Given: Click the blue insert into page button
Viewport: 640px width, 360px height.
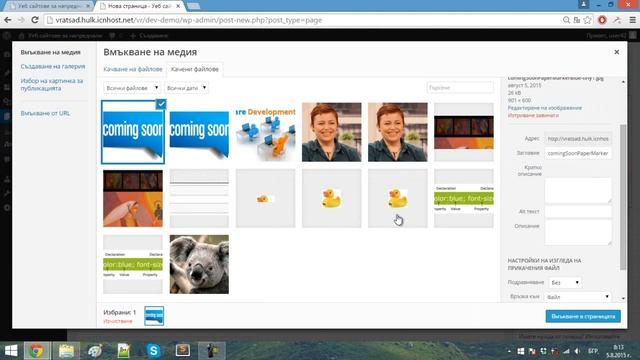Looking at the screenshot, I should pos(583,316).
